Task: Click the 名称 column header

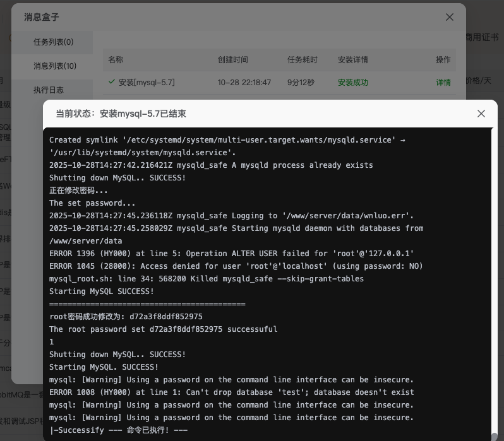Action: [x=116, y=60]
